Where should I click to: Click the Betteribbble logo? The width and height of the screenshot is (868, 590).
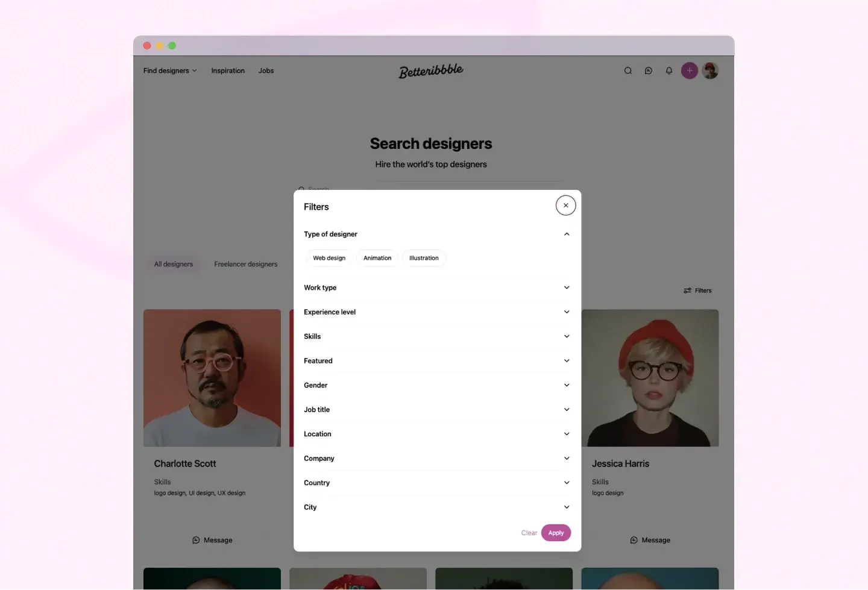point(431,71)
